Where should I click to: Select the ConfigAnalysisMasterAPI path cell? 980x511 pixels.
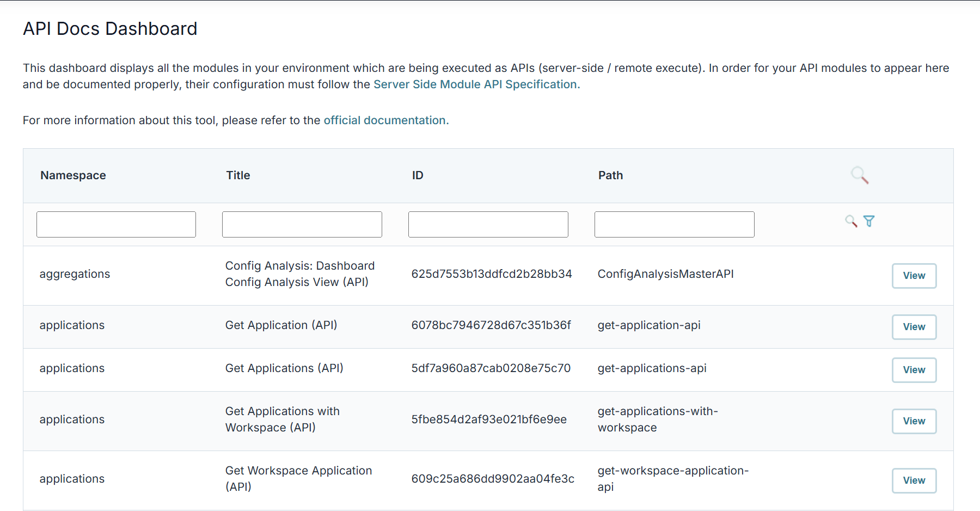pos(666,274)
